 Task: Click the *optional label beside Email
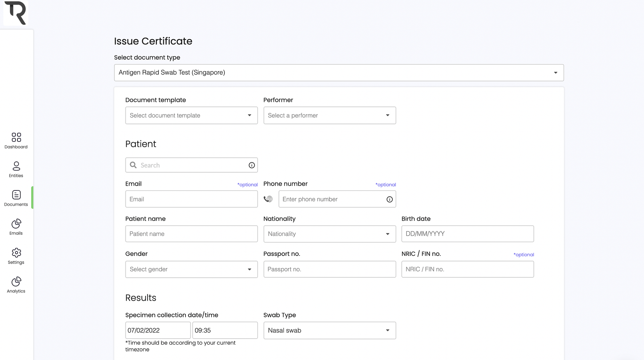coord(248,185)
